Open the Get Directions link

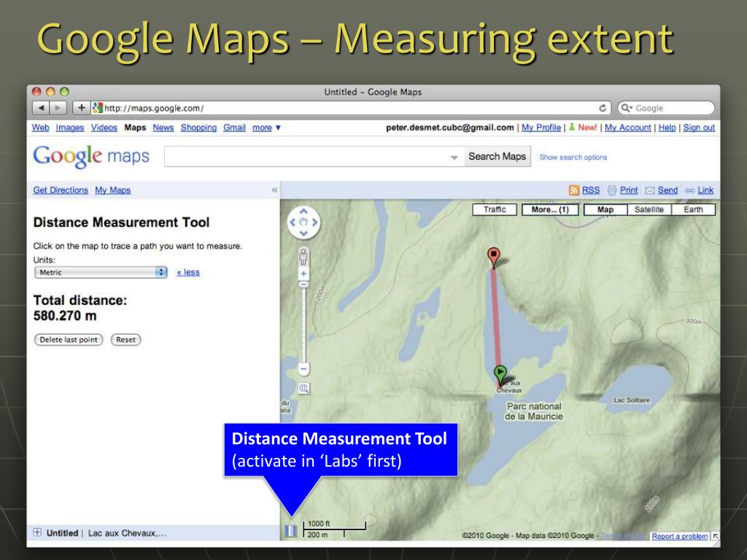(61, 190)
